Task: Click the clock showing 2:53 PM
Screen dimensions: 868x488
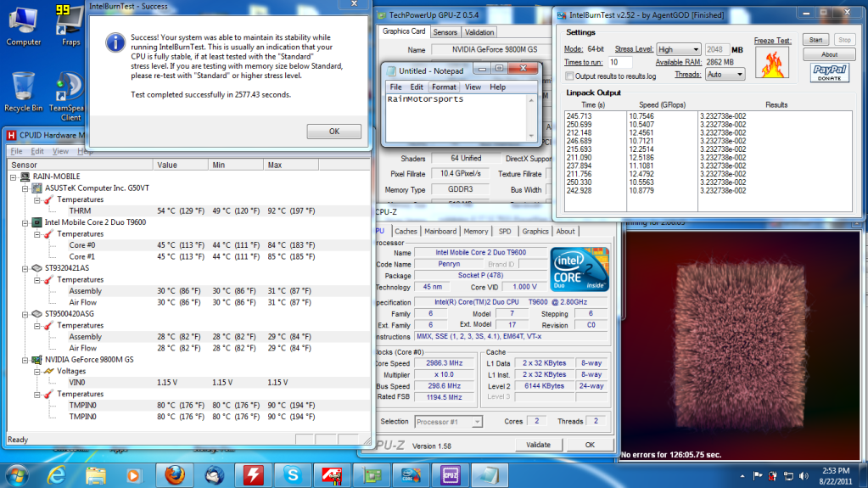Action: (x=836, y=471)
